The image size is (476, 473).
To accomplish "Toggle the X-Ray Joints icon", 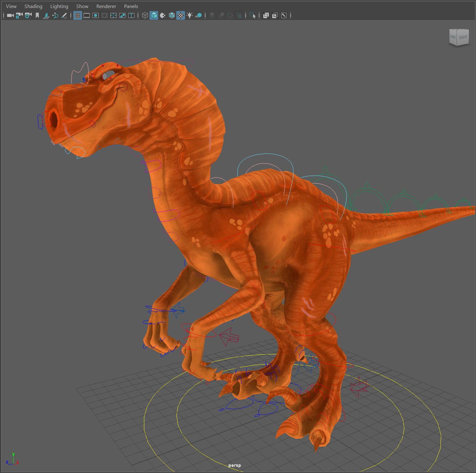I will pyautogui.click(x=284, y=15).
